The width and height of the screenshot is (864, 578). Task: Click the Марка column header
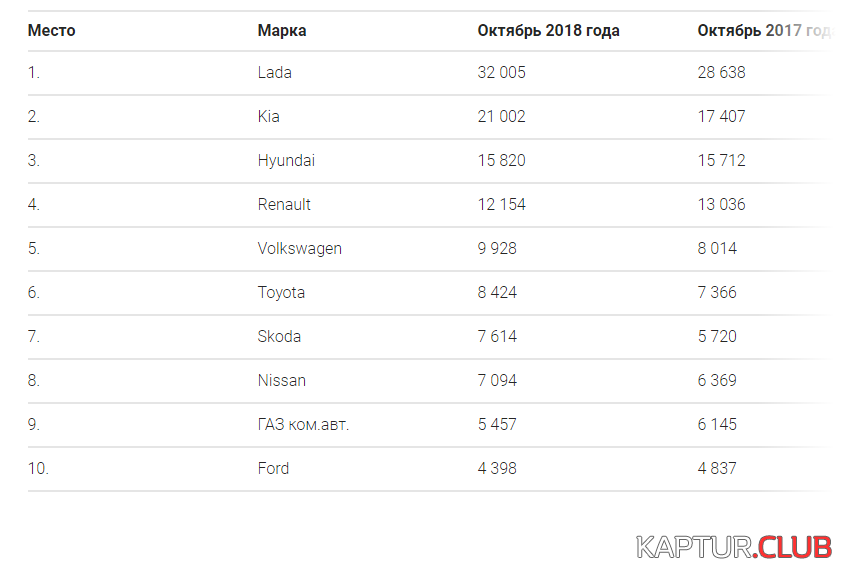(282, 30)
